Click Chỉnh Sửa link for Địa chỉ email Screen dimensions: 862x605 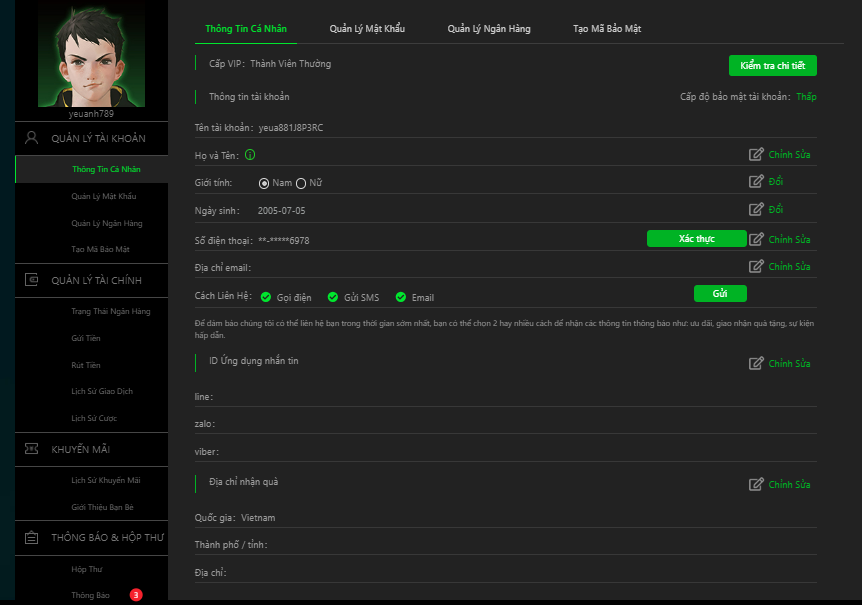[789, 267]
